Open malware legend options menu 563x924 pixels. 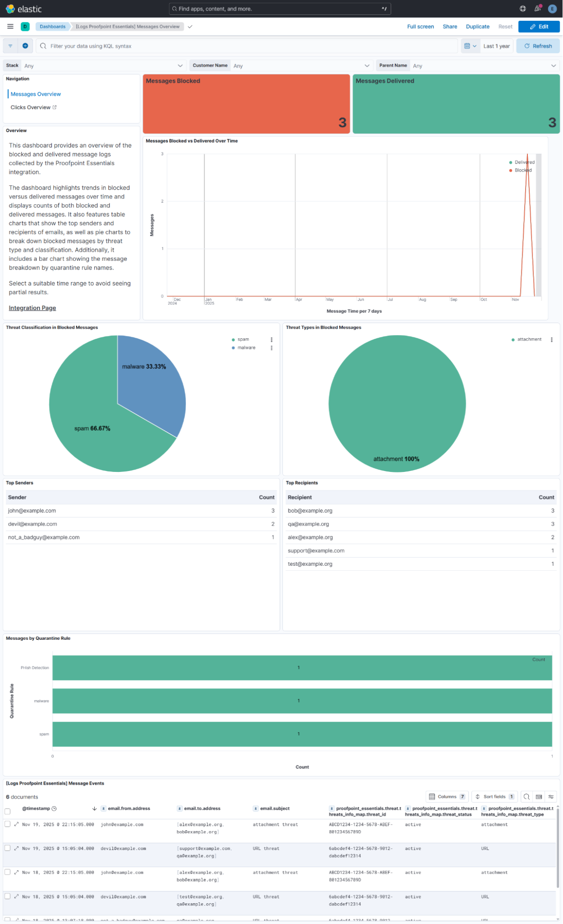click(x=272, y=348)
